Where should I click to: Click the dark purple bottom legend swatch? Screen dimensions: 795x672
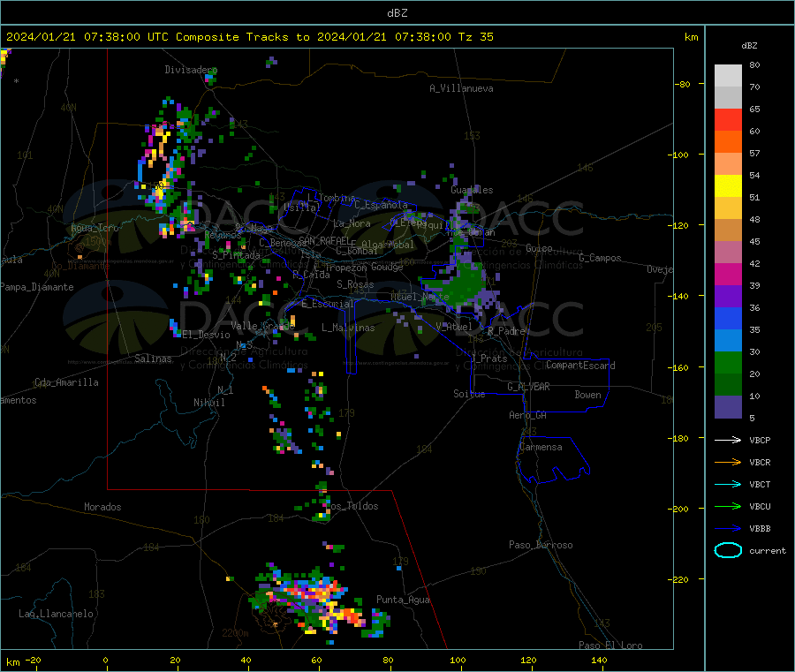click(728, 407)
